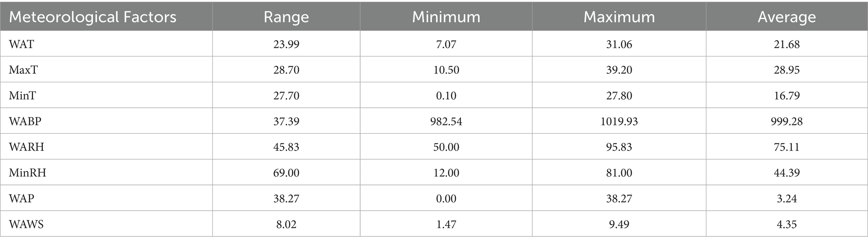Click the Meteorological Factors column header

click(93, 17)
